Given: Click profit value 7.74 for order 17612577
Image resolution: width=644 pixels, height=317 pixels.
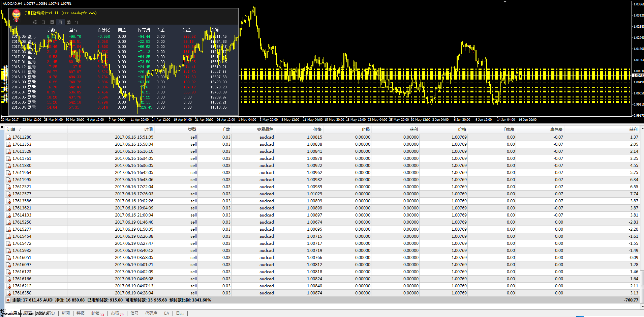Looking at the screenshot, I should (634, 194).
